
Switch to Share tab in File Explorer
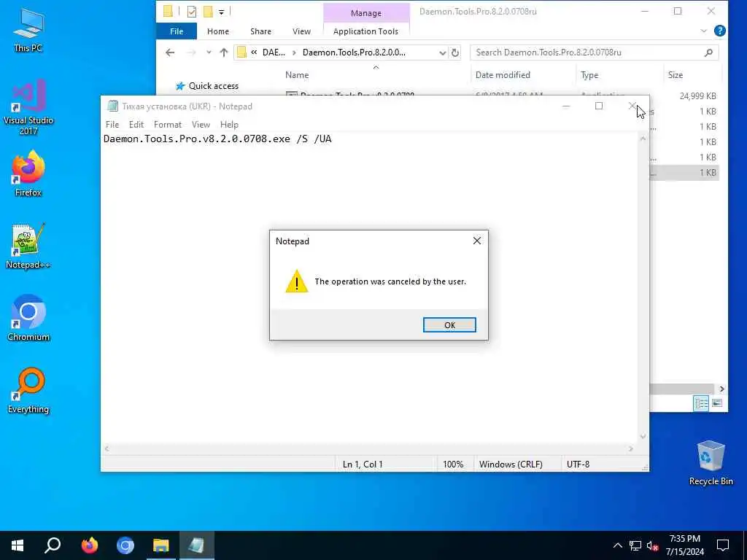click(x=260, y=31)
